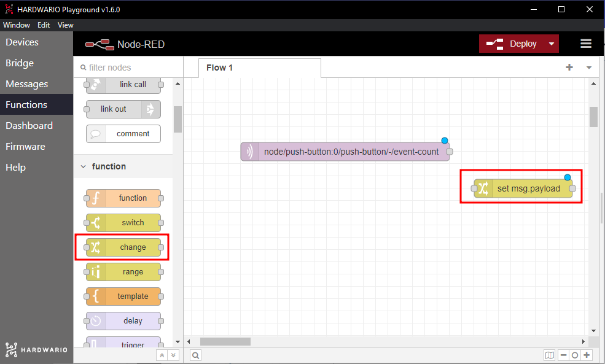This screenshot has width=605, height=364.
Task: Maximize the HARDWARIO Playground window
Action: click(x=561, y=9)
